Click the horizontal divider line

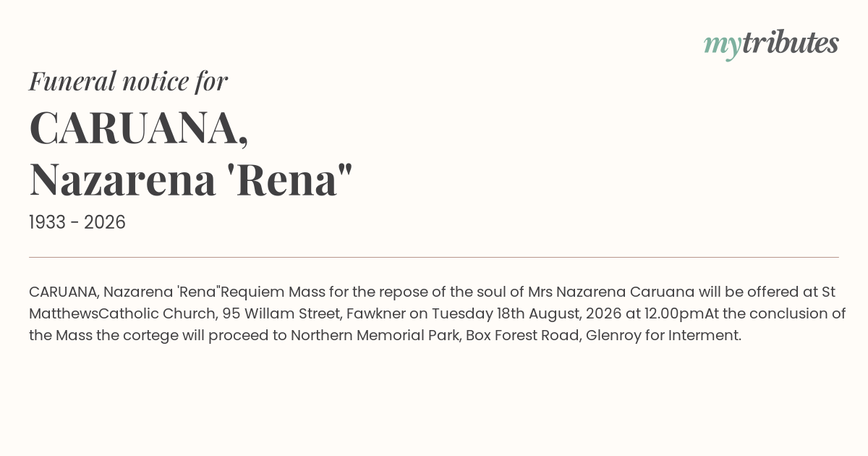pos(434,257)
